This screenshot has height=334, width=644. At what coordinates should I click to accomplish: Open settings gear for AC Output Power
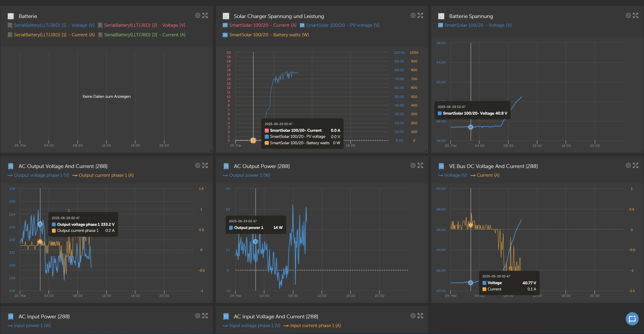[413, 165]
